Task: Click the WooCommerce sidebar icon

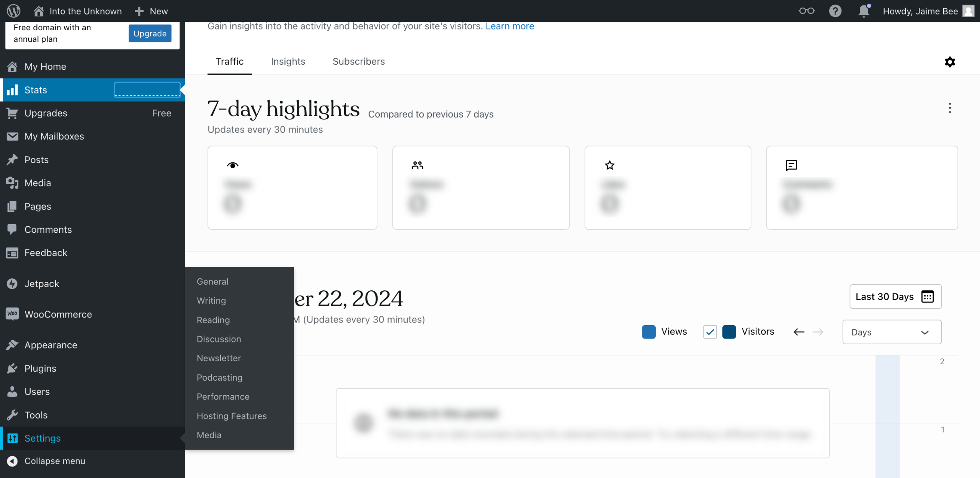Action: [x=12, y=314]
